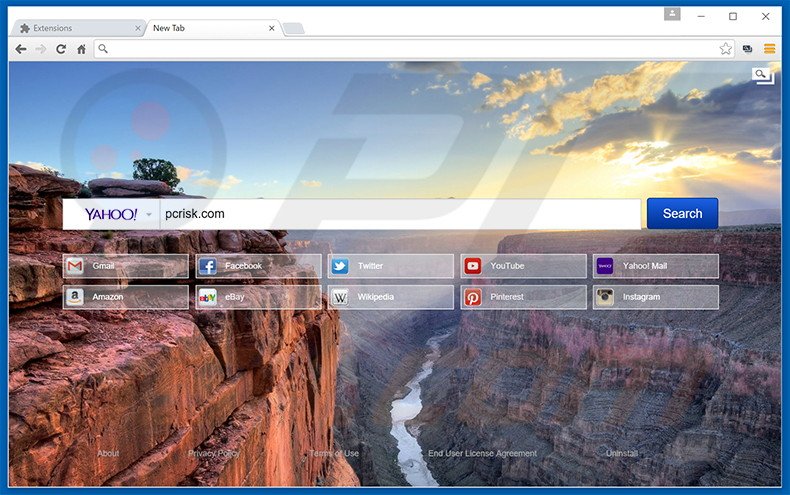The width and height of the screenshot is (790, 495).
Task: Close the New Tab tab
Action: click(272, 28)
